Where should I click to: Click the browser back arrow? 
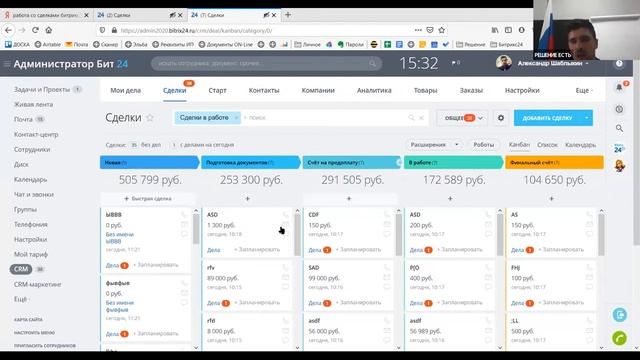coord(9,30)
